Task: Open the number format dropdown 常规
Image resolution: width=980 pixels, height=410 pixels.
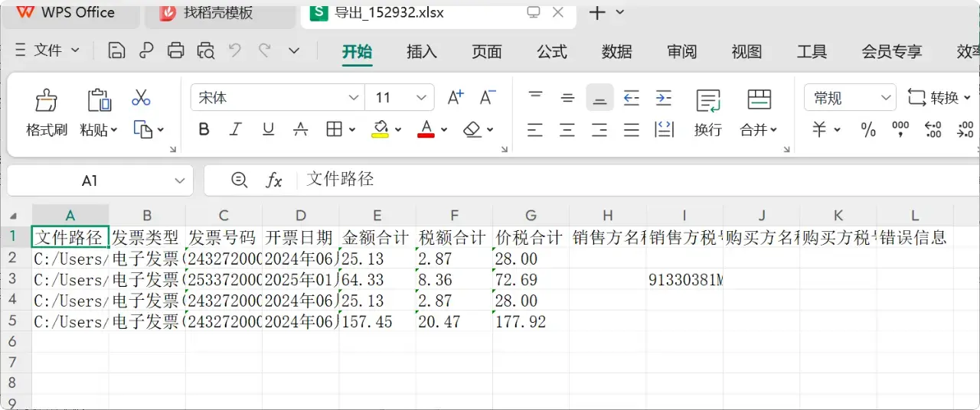Action: 887,97
